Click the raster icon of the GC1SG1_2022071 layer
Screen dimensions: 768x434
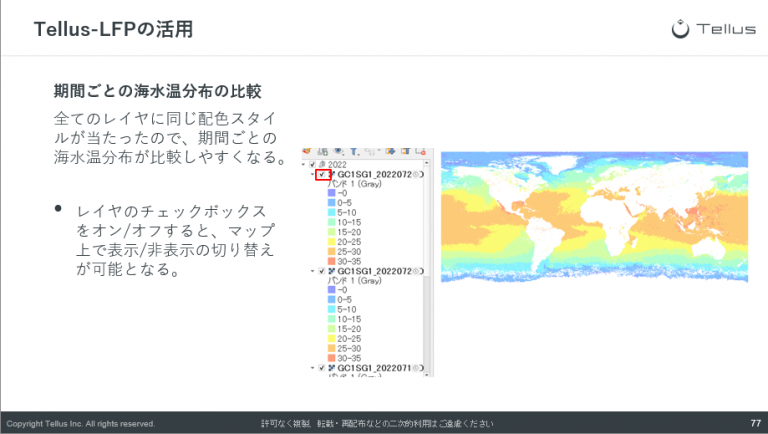(332, 368)
